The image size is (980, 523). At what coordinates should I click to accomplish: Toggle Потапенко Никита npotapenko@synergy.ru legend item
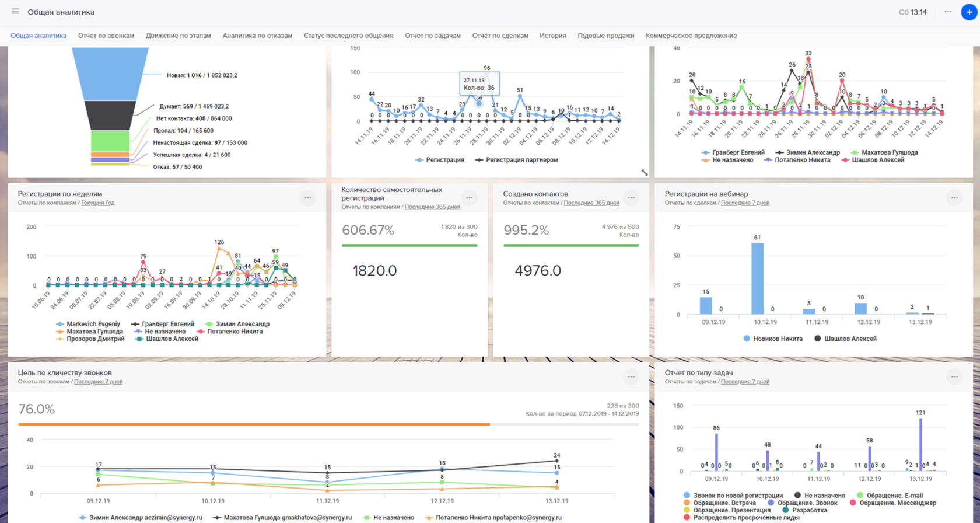tap(494, 518)
